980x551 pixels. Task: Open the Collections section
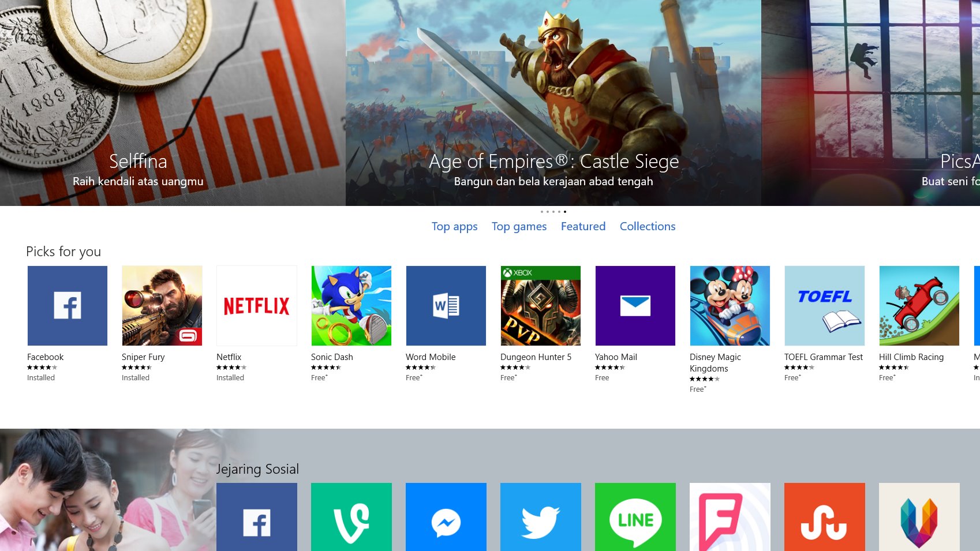tap(648, 226)
